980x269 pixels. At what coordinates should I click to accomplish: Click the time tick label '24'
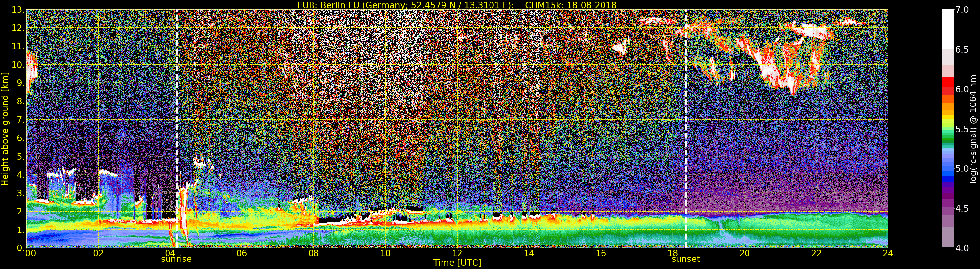[x=888, y=253]
